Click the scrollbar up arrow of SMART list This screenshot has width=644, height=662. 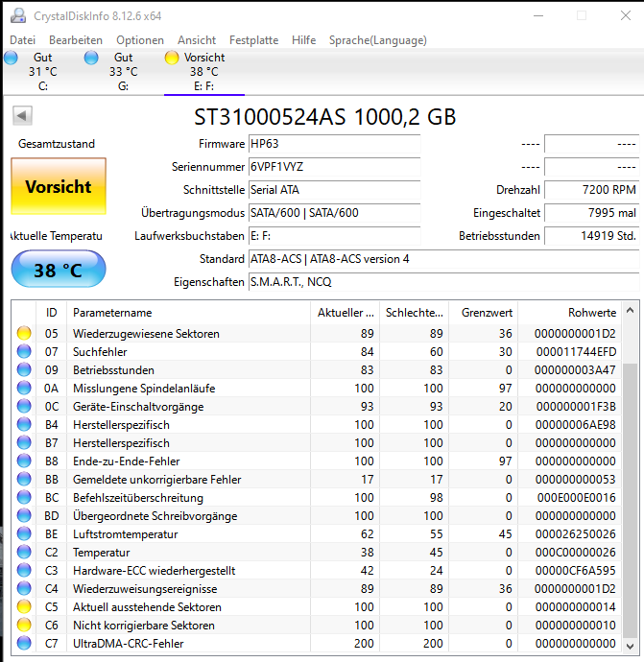tap(630, 310)
